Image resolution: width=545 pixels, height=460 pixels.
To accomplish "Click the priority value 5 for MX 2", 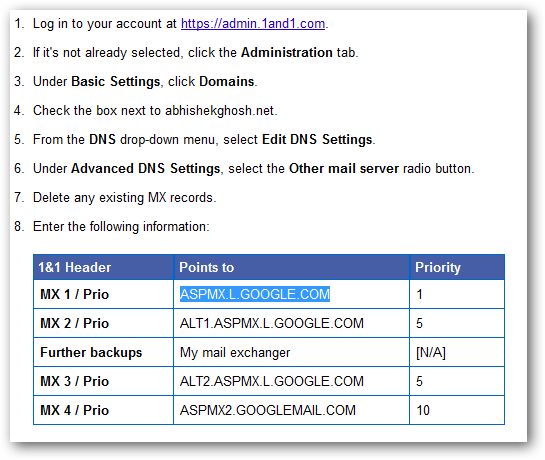I will pyautogui.click(x=420, y=323).
